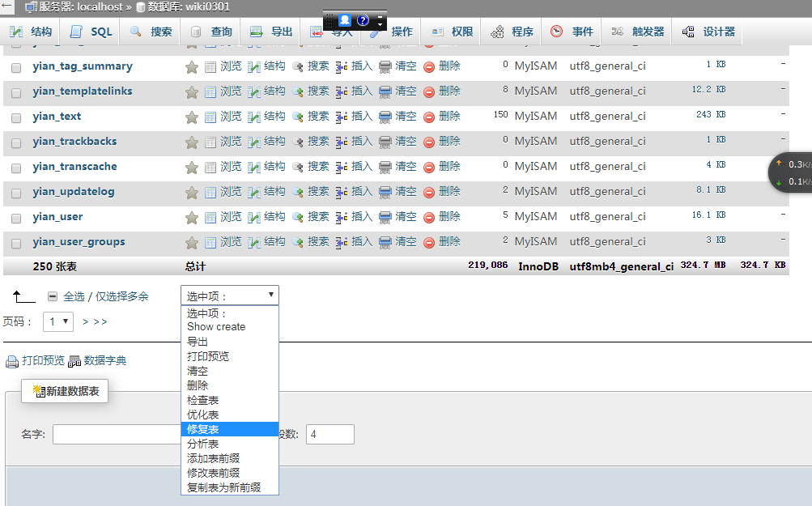Click red delete icon for yian_user_groups

point(429,243)
